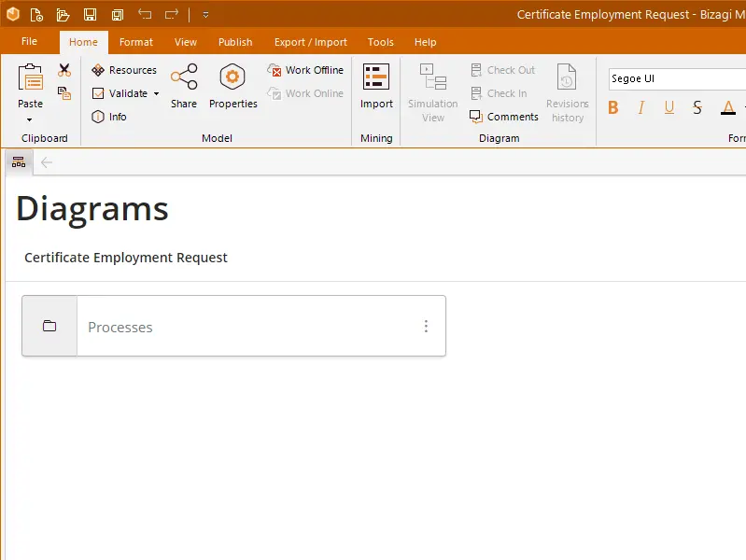This screenshot has width=746, height=560.
Task: Expand the Validate dropdown arrow
Action: click(x=156, y=93)
